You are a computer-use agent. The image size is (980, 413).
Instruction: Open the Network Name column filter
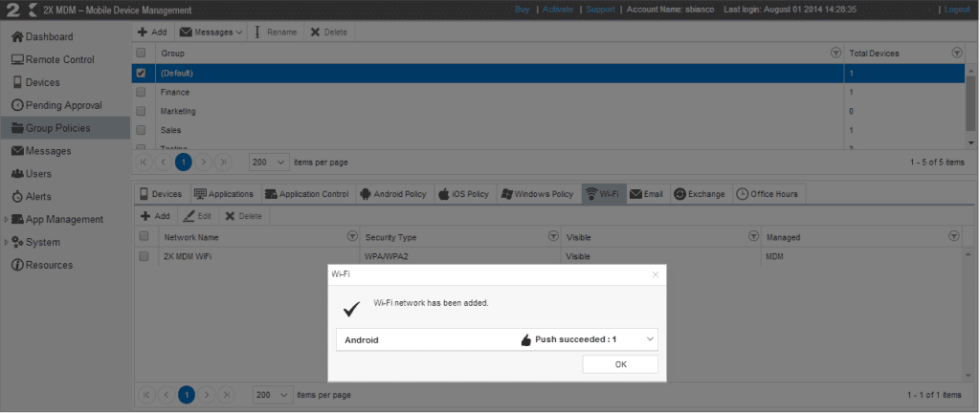(x=352, y=236)
